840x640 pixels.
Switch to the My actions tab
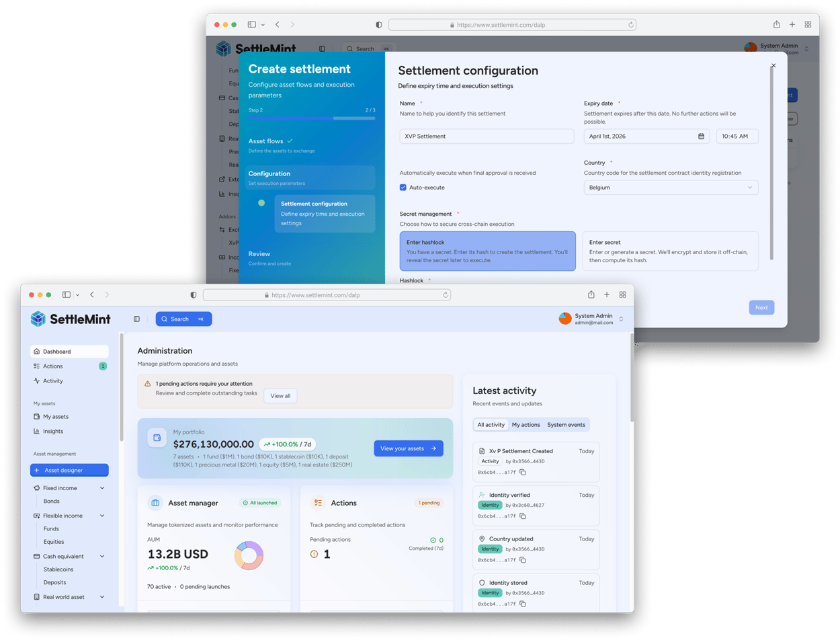(x=526, y=425)
